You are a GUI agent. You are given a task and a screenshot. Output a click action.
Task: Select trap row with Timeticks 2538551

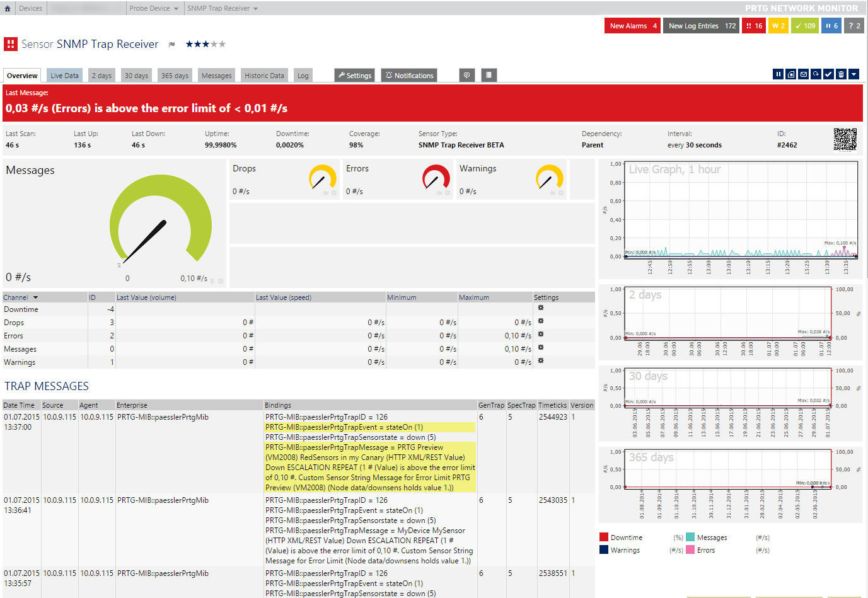point(298,583)
